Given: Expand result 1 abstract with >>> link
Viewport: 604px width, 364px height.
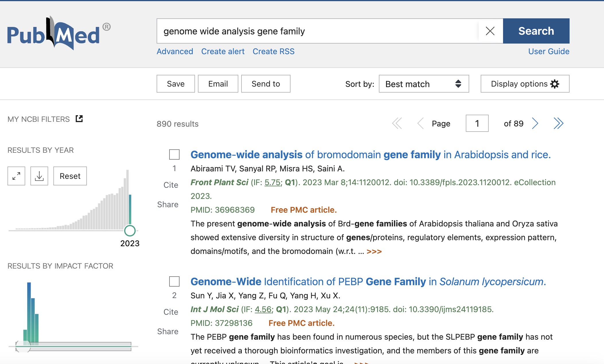Looking at the screenshot, I should point(374,251).
